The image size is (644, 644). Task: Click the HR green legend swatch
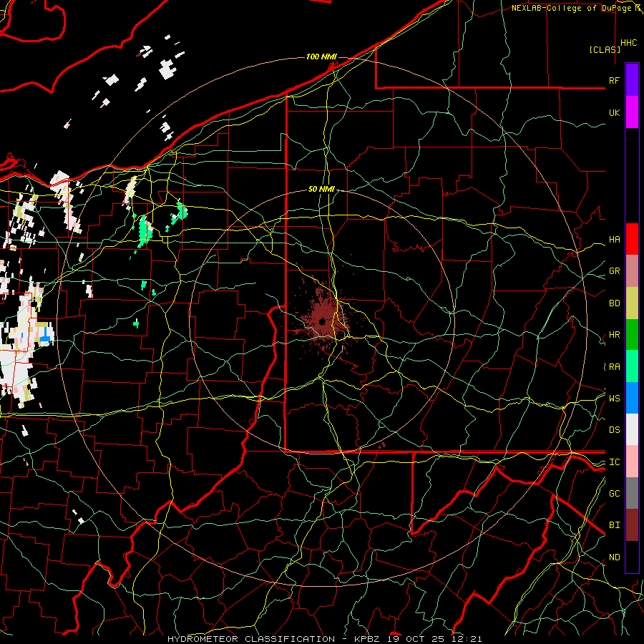632,335
